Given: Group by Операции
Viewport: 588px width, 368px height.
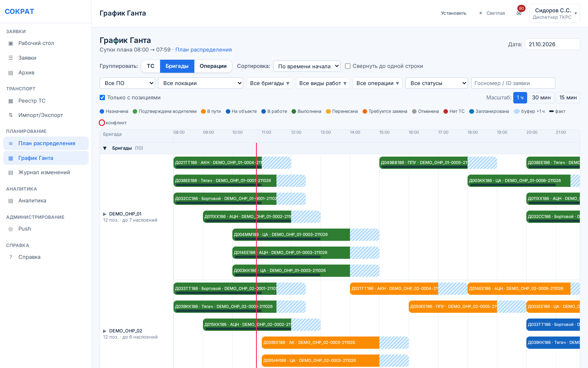Looking at the screenshot, I should click(213, 66).
